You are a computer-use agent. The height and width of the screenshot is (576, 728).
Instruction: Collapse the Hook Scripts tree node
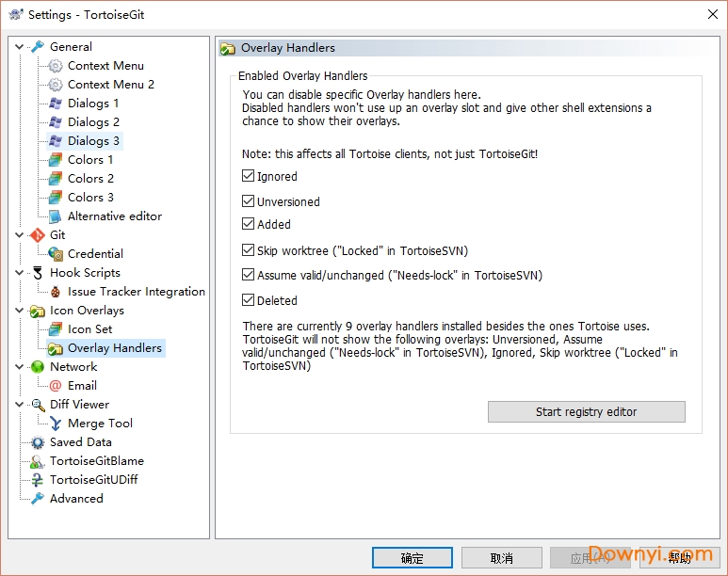pyautogui.click(x=20, y=272)
